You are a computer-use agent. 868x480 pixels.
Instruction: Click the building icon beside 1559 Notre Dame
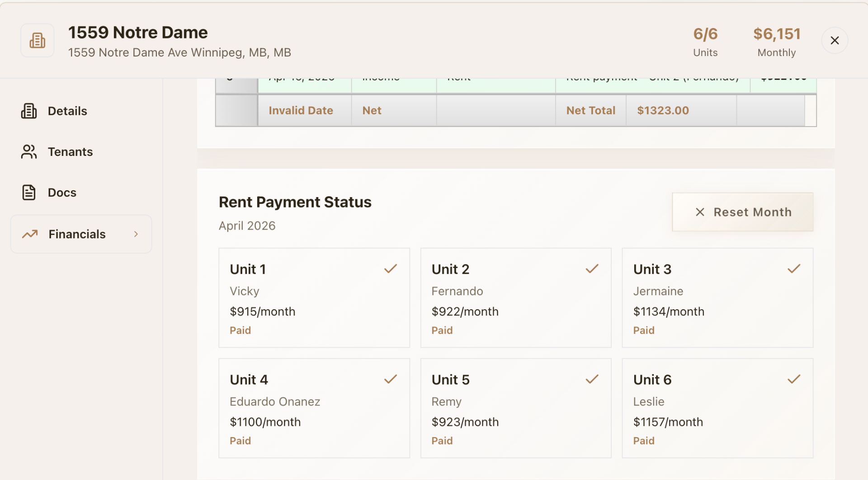pos(38,41)
